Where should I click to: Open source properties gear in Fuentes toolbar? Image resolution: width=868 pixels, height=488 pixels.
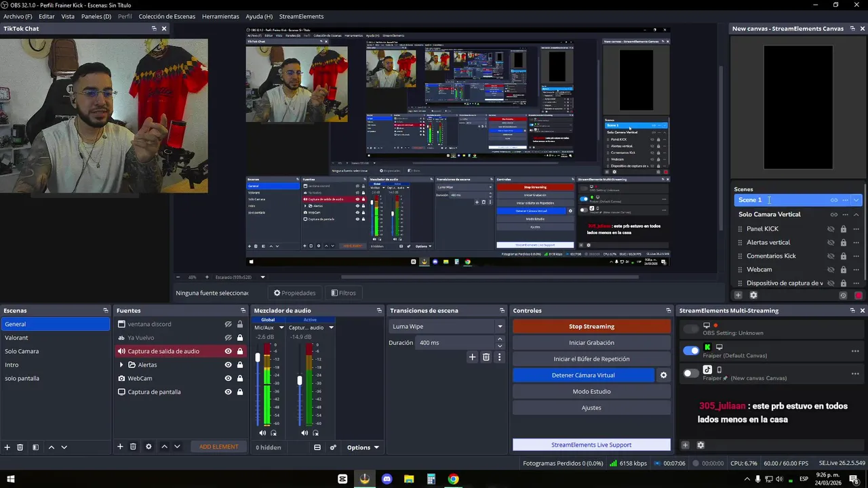149,447
